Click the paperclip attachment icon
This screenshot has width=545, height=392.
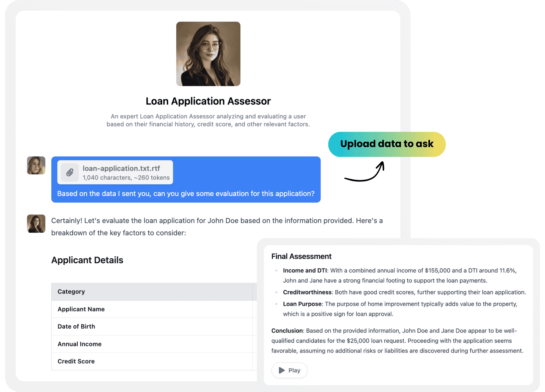(70, 172)
